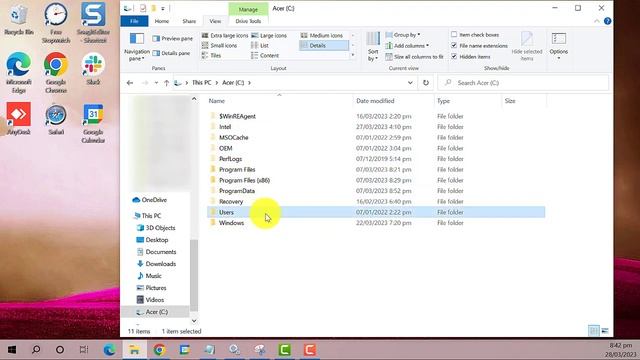Open Task View on the taskbar
Image resolution: width=640 pixels, height=360 pixels.
(84, 350)
